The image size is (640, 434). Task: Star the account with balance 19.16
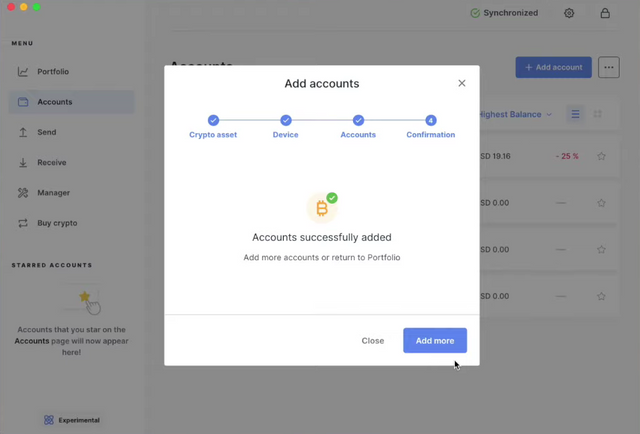601,156
